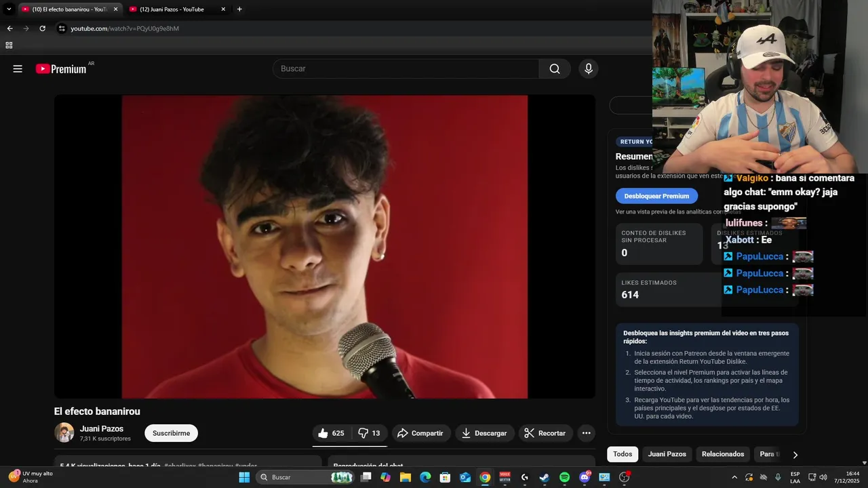Open a new browser tab
868x488 pixels.
[x=239, y=9]
